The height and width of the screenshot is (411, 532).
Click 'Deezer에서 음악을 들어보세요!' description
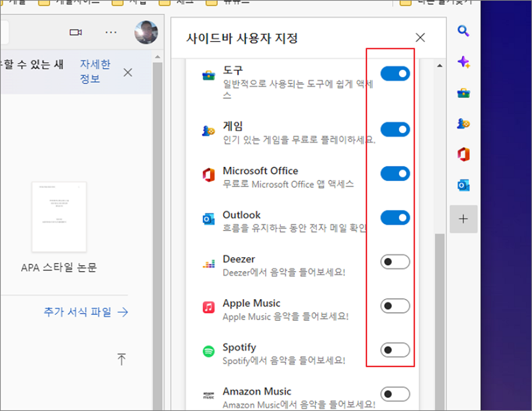(x=284, y=272)
